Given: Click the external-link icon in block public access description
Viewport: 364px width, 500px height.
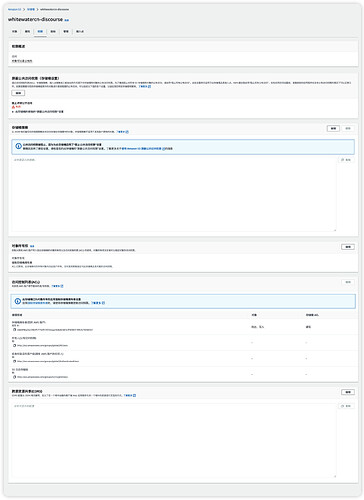Looking at the screenshot, I should (149, 86).
